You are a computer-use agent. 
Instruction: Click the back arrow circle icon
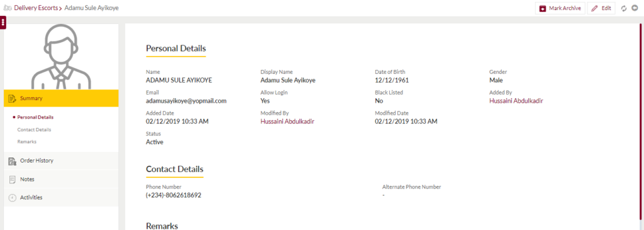click(635, 8)
